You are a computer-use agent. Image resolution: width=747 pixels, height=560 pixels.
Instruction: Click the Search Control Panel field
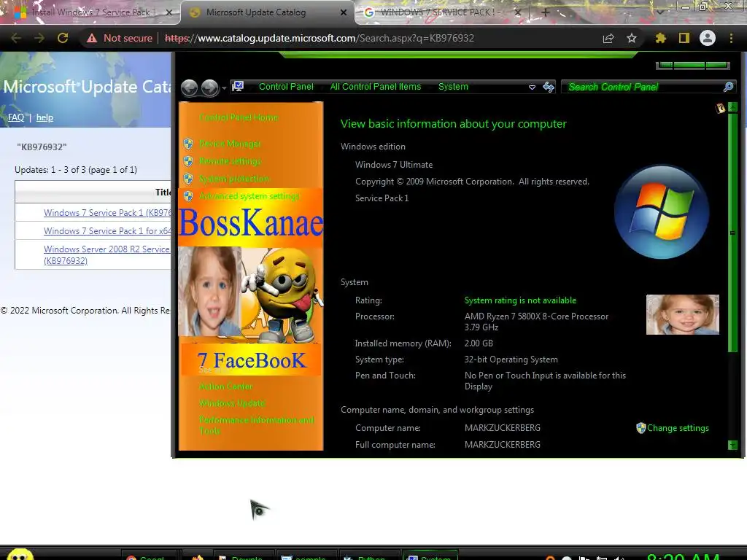[649, 87]
